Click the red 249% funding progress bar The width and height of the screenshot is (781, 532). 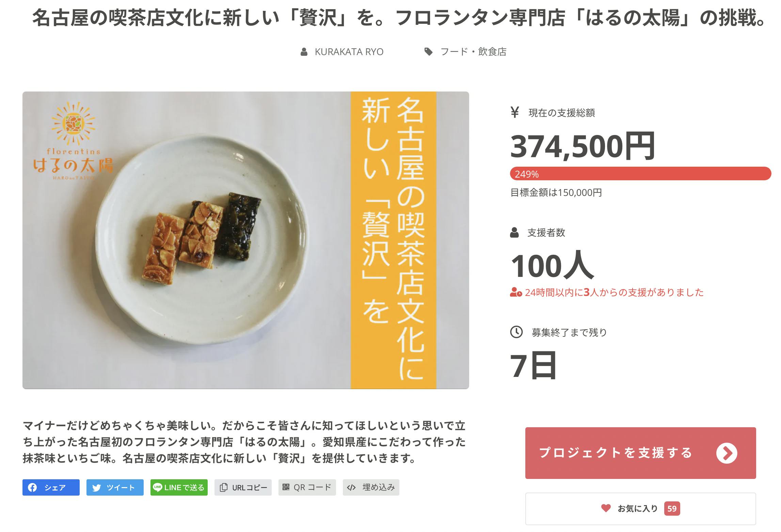640,174
